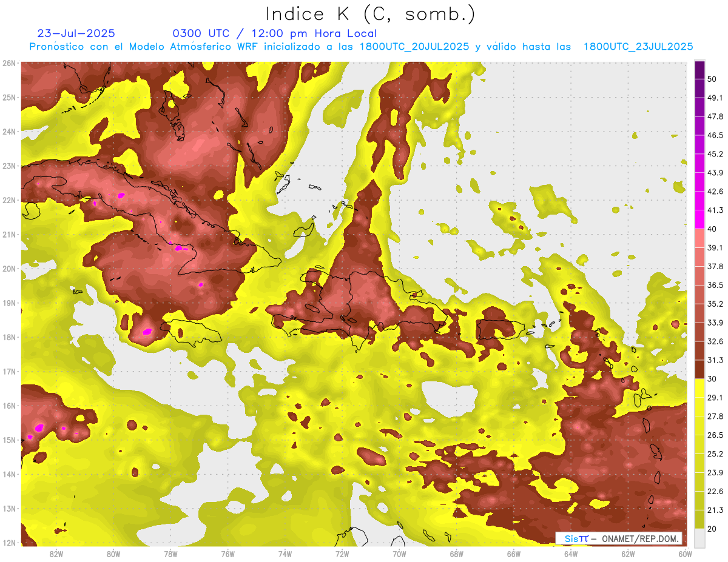Click the colorbar value "47.8"
Image resolution: width=728 pixels, height=562 pixels.
[x=715, y=116]
